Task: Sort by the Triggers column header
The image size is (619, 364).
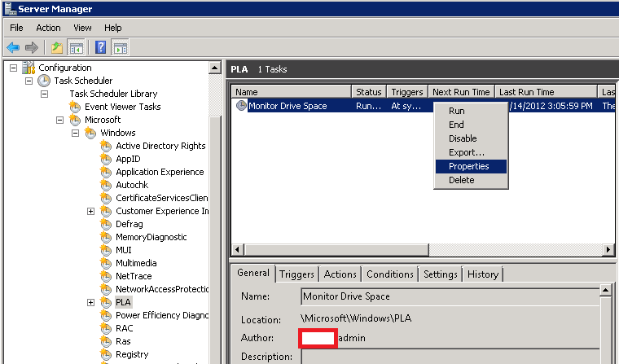Action: (x=407, y=91)
